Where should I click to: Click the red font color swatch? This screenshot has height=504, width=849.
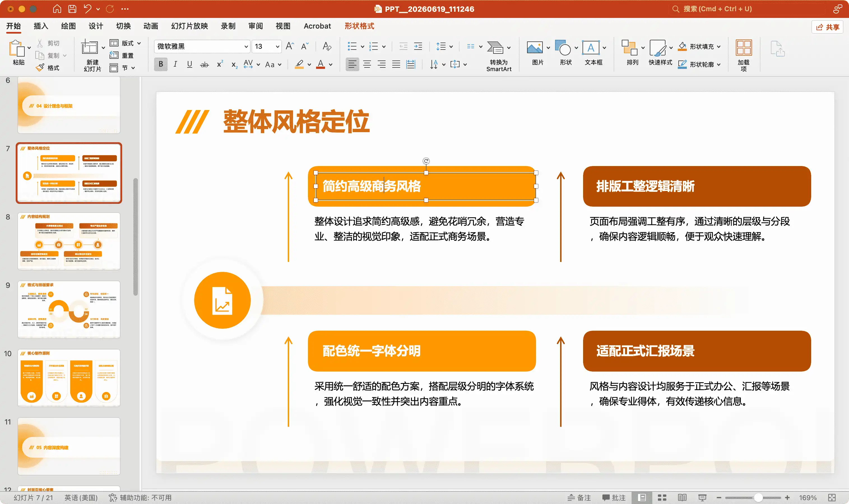click(321, 64)
